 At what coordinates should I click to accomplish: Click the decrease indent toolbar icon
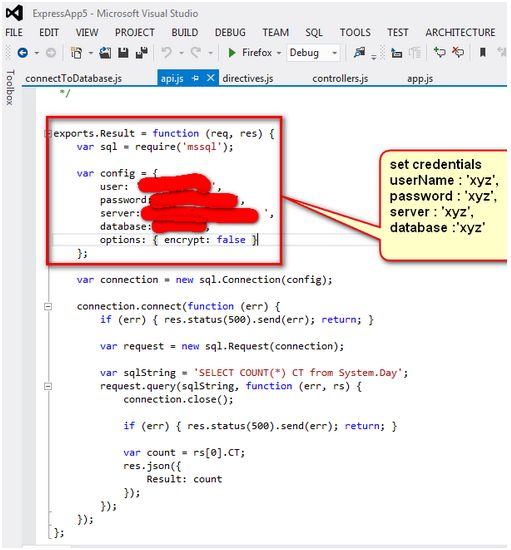pyautogui.click(x=397, y=53)
